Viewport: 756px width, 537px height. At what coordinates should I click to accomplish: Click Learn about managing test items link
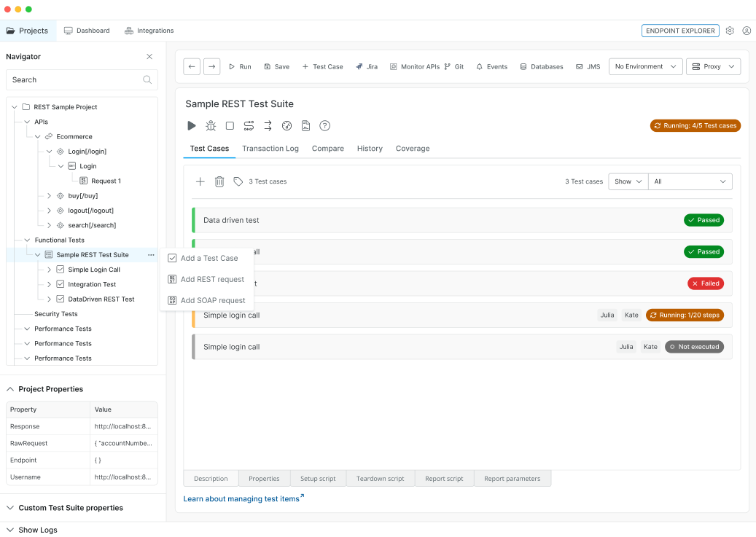(241, 498)
